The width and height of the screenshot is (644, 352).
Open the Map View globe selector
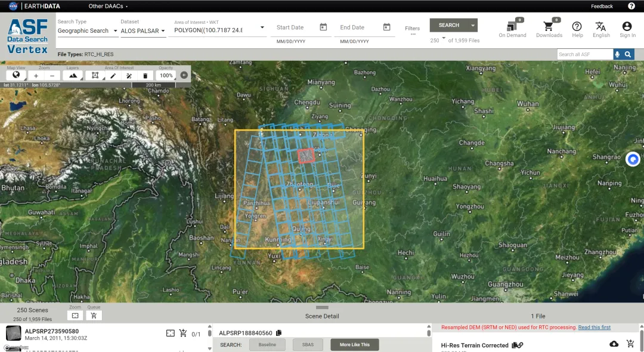pyautogui.click(x=16, y=75)
